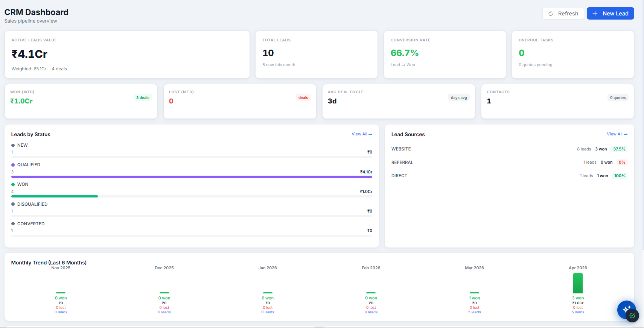This screenshot has width=644, height=328.
Task: Click the Feb 2026 month label
Action: pos(371,268)
